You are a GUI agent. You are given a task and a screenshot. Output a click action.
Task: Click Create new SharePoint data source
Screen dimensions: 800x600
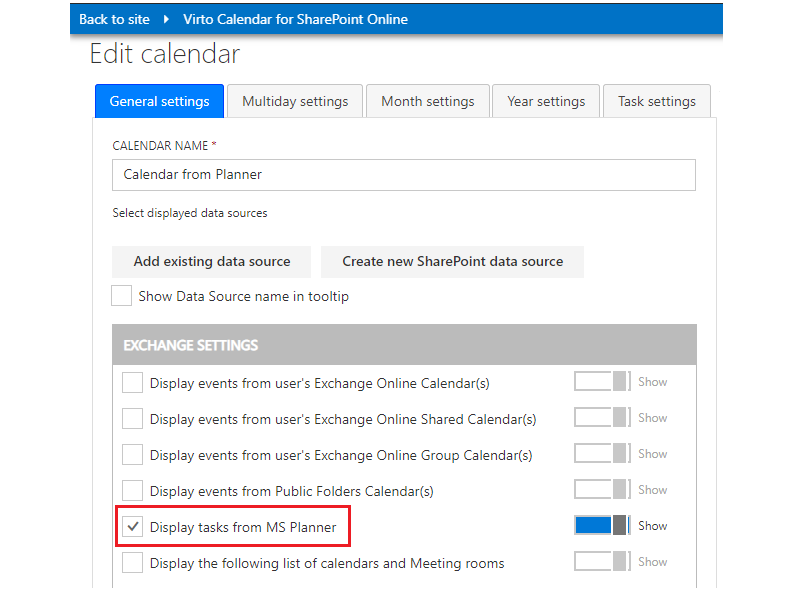point(452,261)
